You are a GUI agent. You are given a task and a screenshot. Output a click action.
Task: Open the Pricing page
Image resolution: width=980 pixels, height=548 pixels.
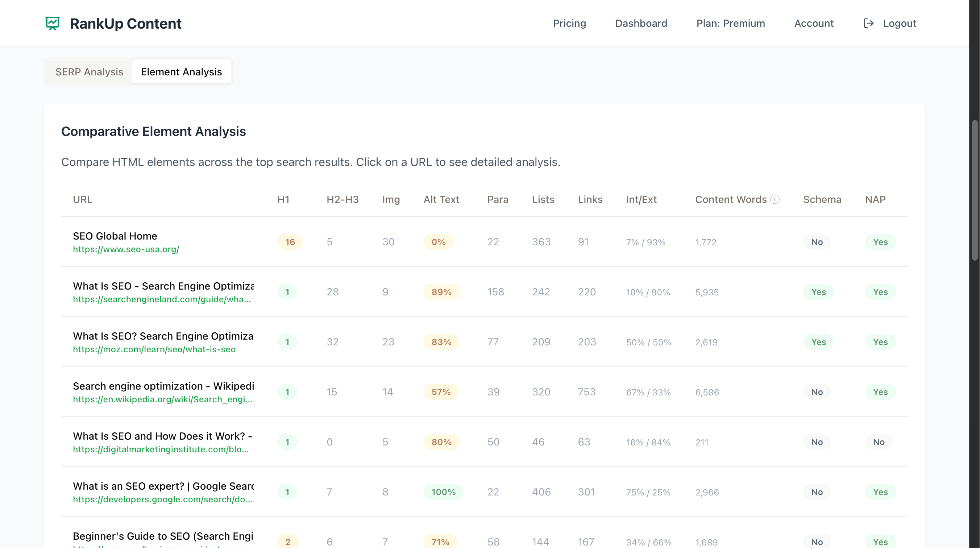(569, 23)
